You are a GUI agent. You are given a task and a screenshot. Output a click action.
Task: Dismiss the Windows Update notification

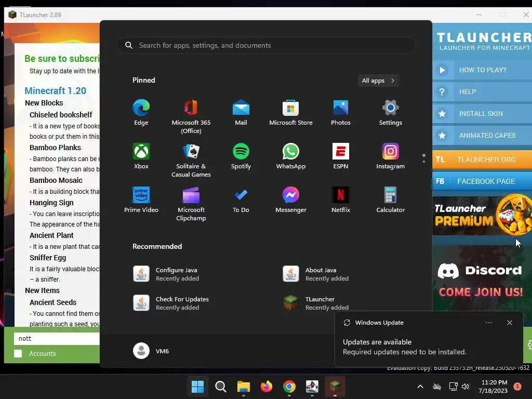coord(509,323)
